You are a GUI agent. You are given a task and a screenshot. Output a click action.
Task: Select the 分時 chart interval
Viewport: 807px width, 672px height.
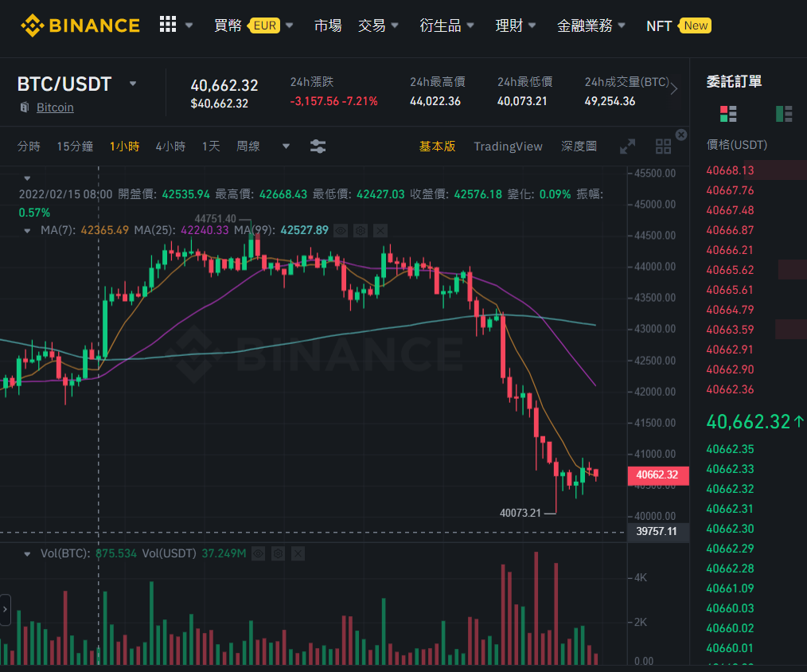point(29,147)
